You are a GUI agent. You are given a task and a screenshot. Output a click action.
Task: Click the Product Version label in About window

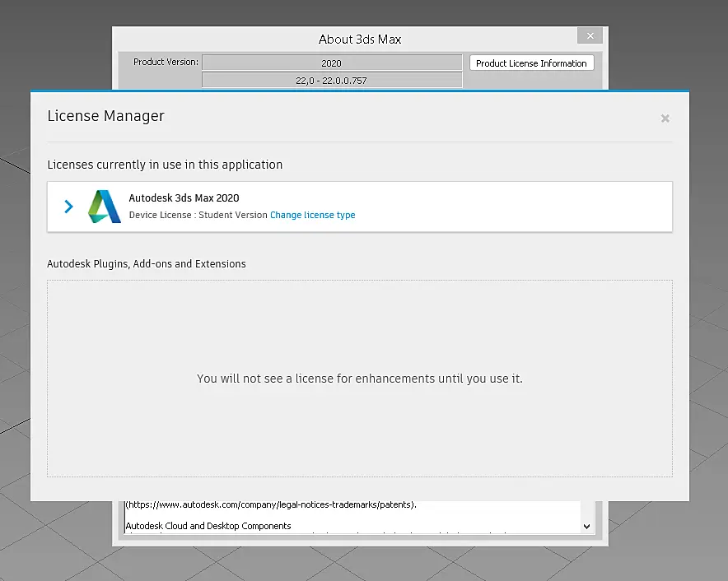click(166, 62)
